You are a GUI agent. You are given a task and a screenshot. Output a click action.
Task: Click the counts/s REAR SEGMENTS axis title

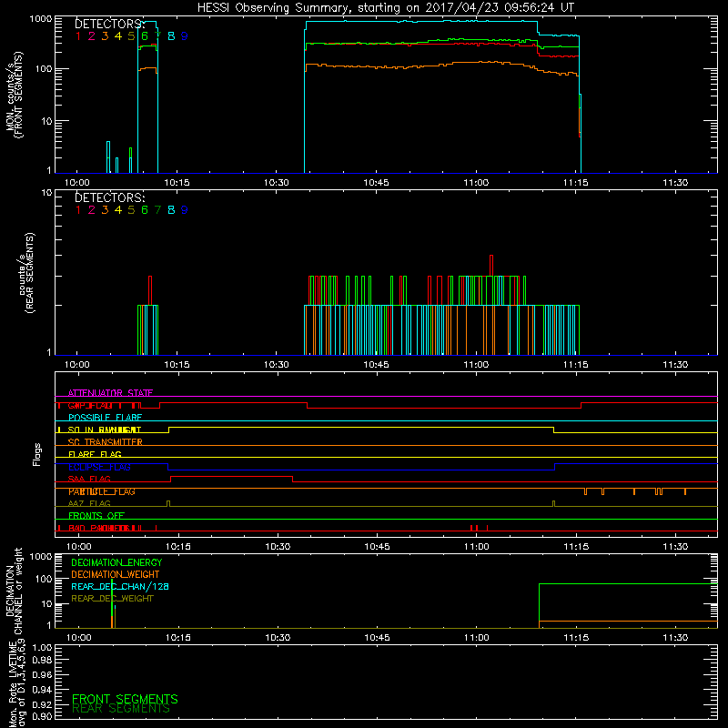pos(27,272)
